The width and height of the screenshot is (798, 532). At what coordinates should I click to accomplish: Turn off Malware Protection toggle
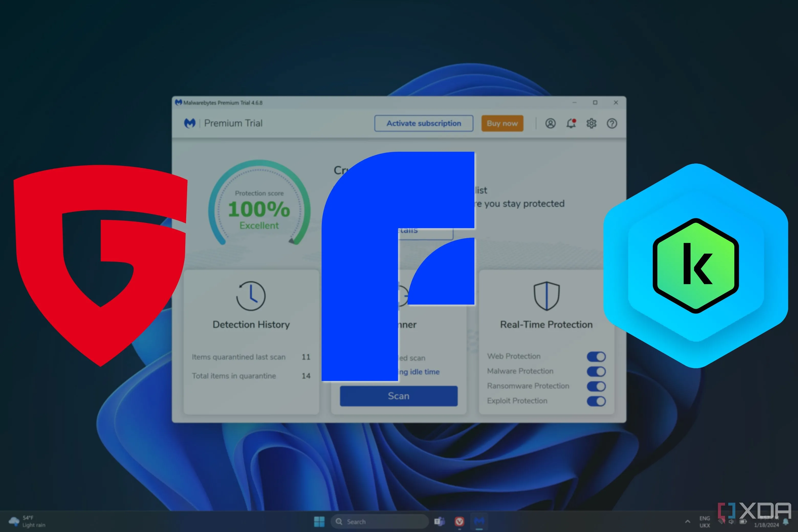(596, 372)
